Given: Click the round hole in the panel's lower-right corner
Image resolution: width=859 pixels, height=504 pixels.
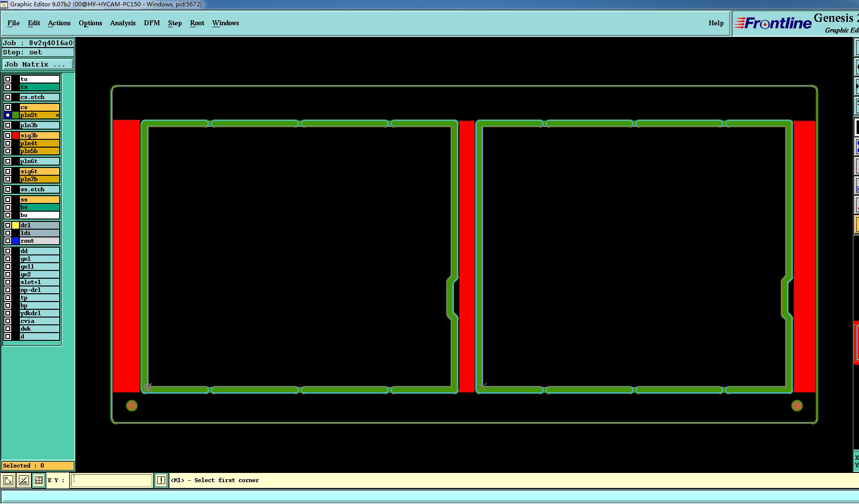Looking at the screenshot, I should coord(797,405).
